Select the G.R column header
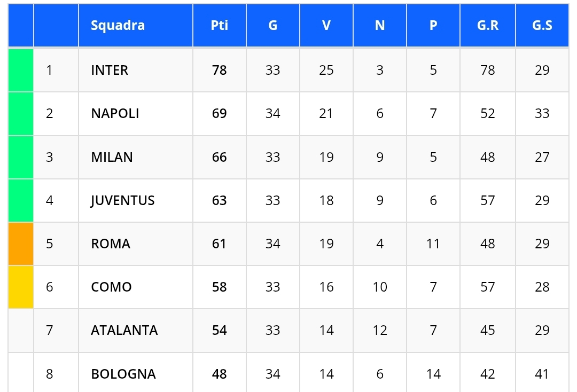This screenshot has height=392, width=577. pyautogui.click(x=487, y=26)
